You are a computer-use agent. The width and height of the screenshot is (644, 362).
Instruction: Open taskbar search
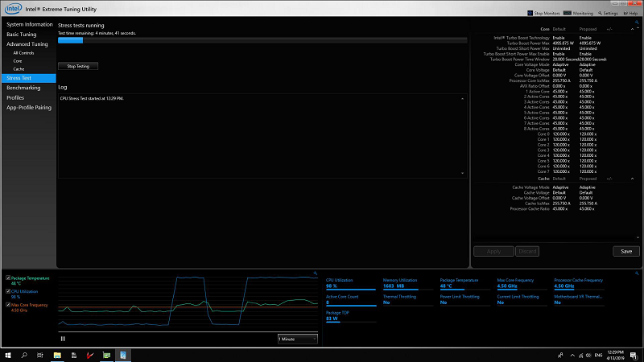(x=24, y=355)
